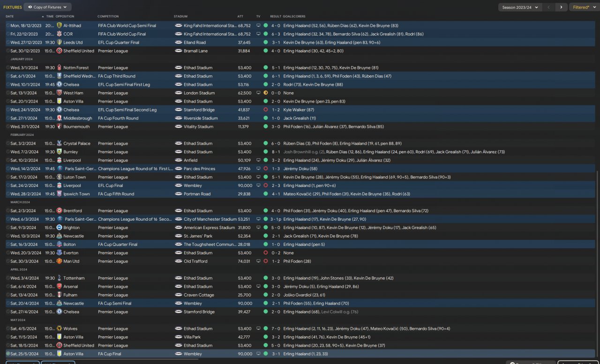The width and height of the screenshot is (600, 364).
Task: Sort by the Stadium column header
Action: (180, 16)
